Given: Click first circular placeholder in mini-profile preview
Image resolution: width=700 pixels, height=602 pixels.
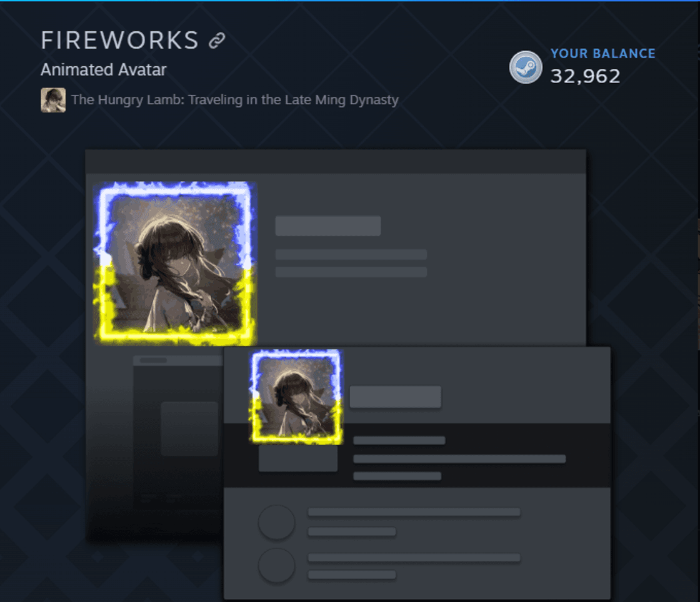Looking at the screenshot, I should pos(277,522).
